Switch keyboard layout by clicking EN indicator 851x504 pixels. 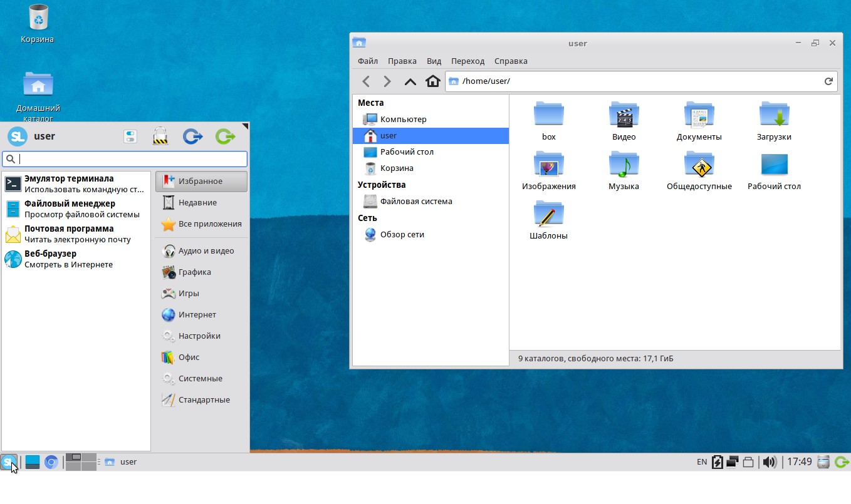pyautogui.click(x=701, y=461)
